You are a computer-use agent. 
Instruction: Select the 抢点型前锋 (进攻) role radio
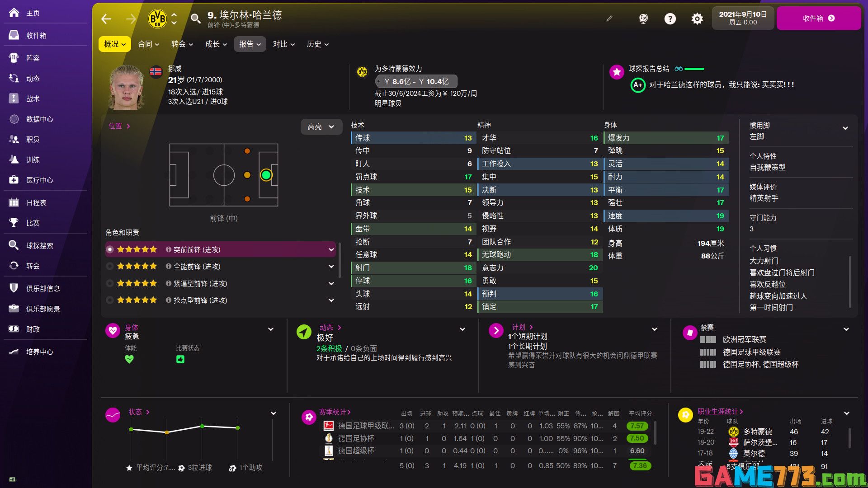pyautogui.click(x=110, y=300)
